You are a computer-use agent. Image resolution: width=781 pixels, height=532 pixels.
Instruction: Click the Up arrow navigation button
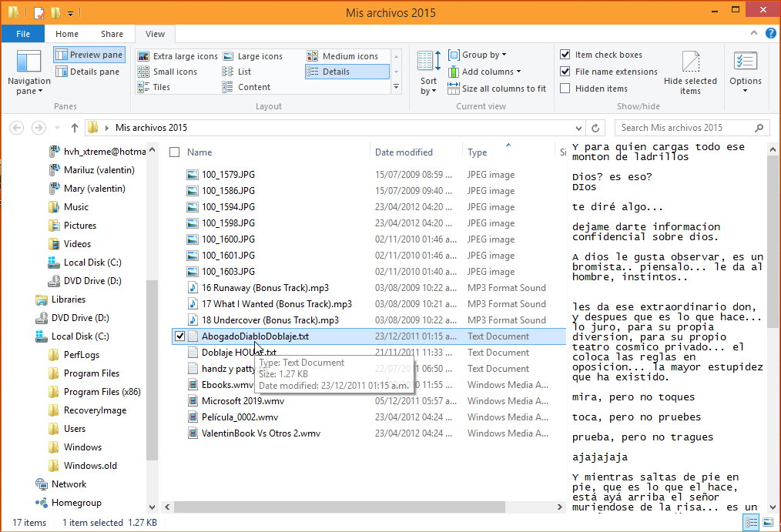coord(74,128)
